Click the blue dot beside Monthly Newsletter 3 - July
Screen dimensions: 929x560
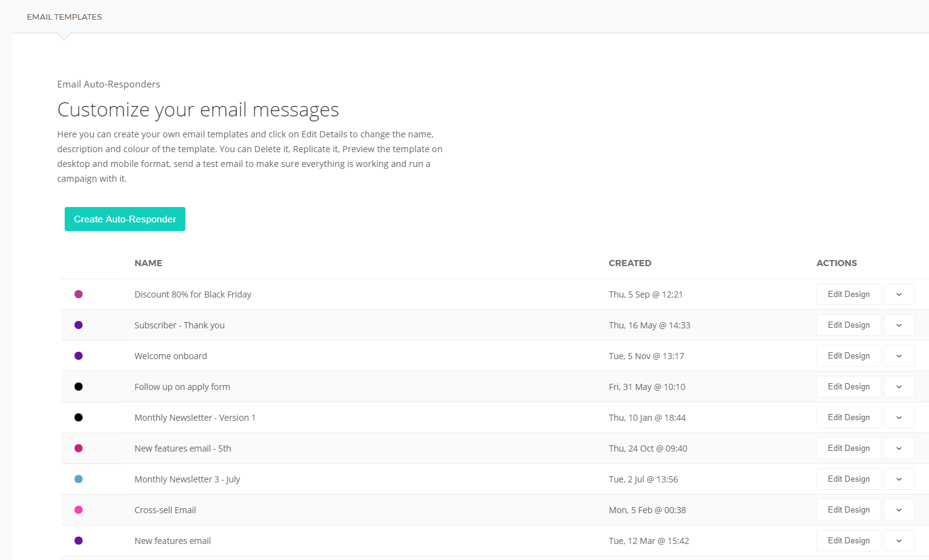click(x=78, y=479)
